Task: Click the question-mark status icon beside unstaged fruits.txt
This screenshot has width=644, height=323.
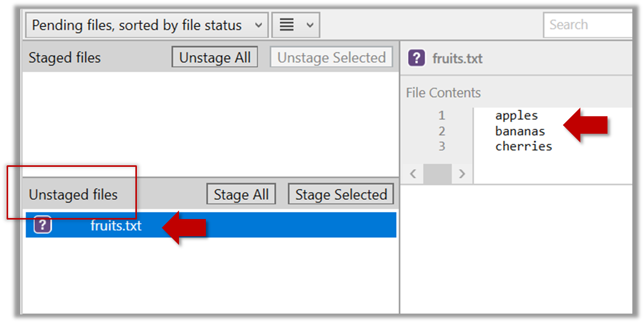Action: 43,225
